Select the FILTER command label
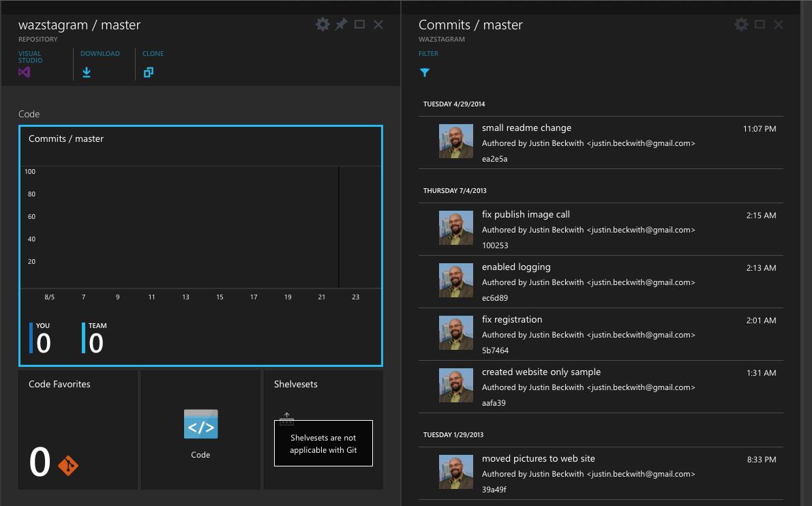The image size is (812, 506). tap(428, 53)
